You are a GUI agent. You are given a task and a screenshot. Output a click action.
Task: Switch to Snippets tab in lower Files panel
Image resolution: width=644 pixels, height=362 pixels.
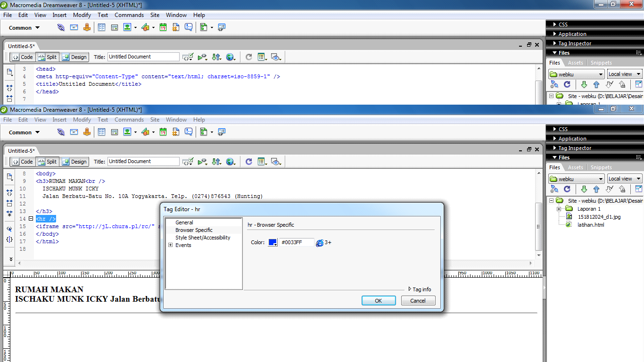[x=601, y=167]
